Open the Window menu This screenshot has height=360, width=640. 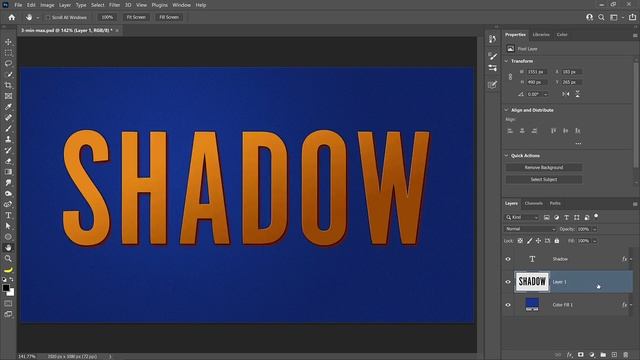[181, 5]
